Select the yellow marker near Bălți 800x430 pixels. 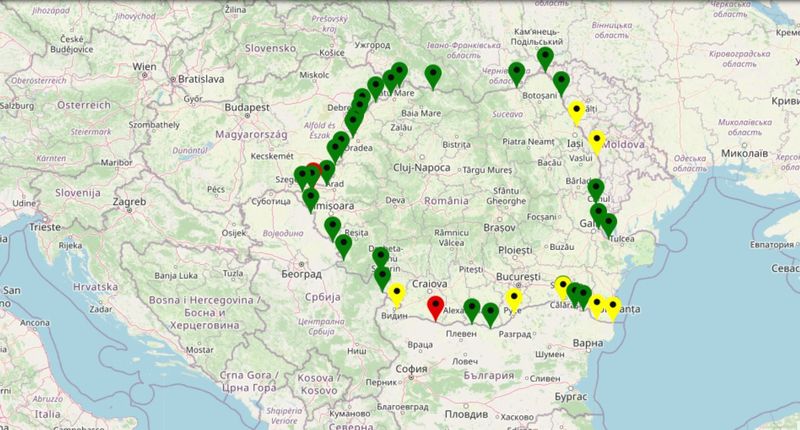pyautogui.click(x=577, y=113)
